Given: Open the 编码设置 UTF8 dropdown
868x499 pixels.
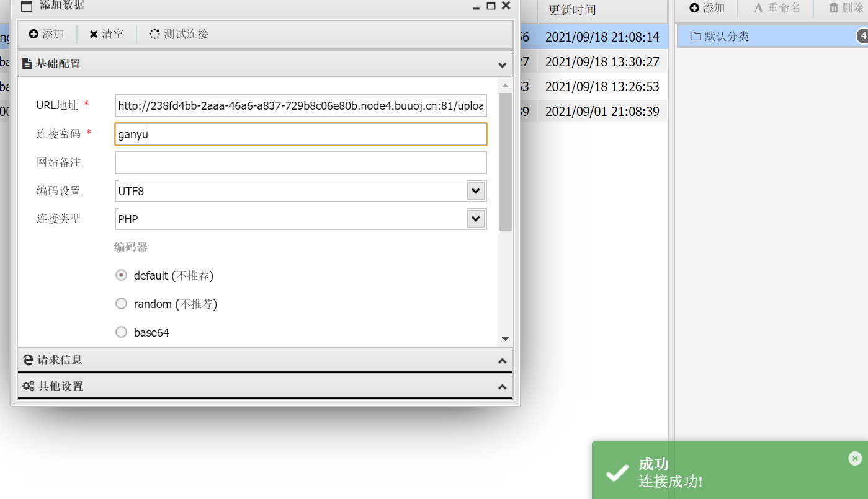Looking at the screenshot, I should click(475, 190).
